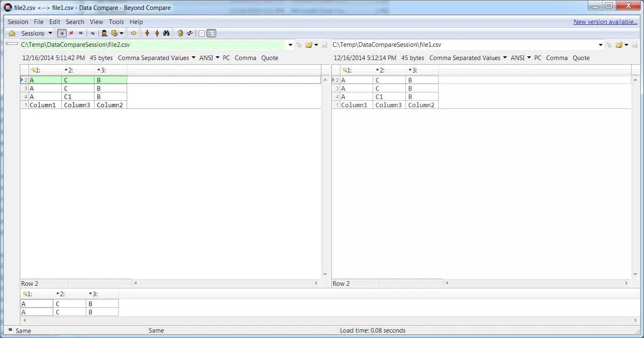
Task: Click the right pane Open File folder icon
Action: [x=619, y=45]
